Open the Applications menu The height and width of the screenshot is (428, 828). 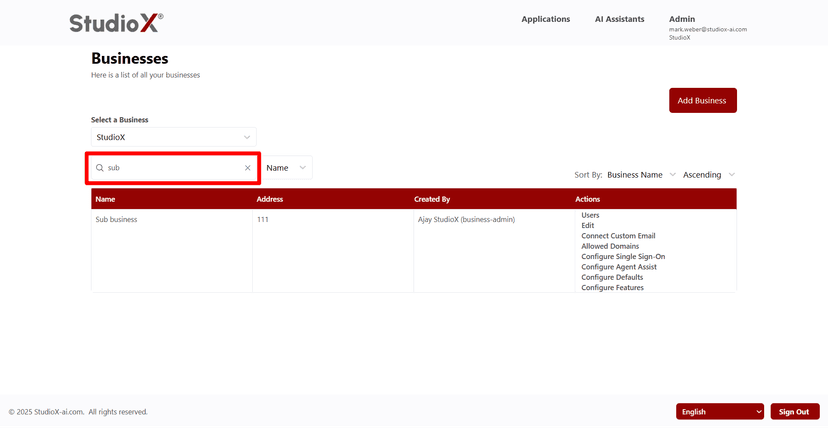coord(545,19)
